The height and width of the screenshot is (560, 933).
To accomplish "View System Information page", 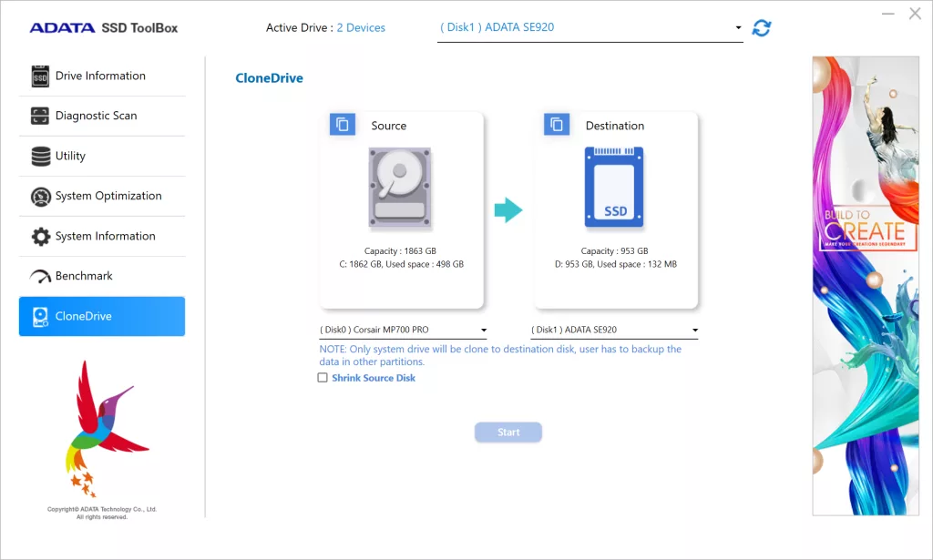I will coord(102,237).
